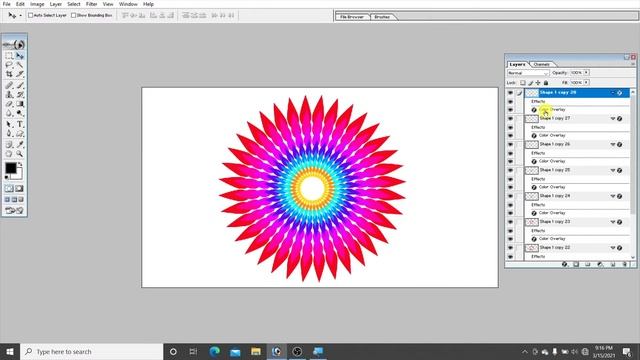Open the Fill slider arrow
Screen dimensions: 640x360
587,82
